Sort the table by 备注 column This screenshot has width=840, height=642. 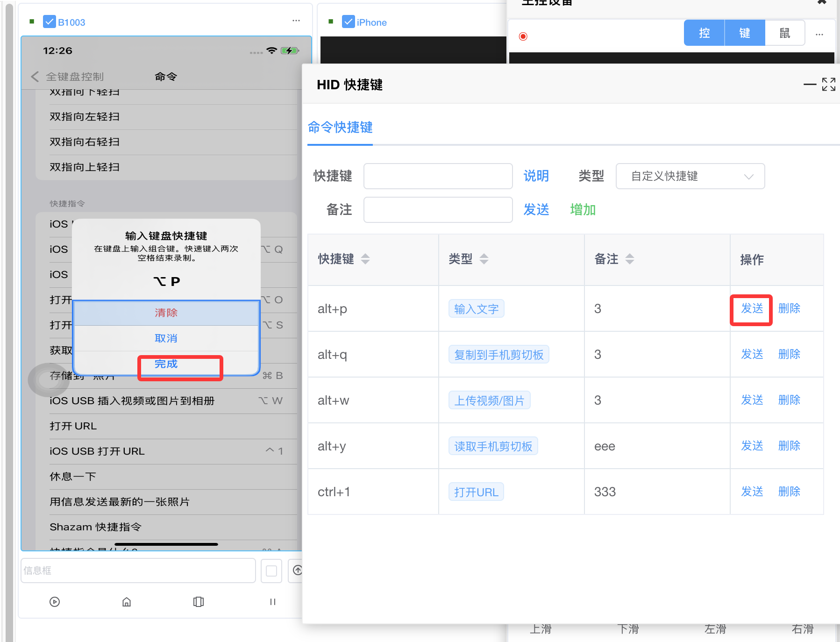pyautogui.click(x=629, y=259)
